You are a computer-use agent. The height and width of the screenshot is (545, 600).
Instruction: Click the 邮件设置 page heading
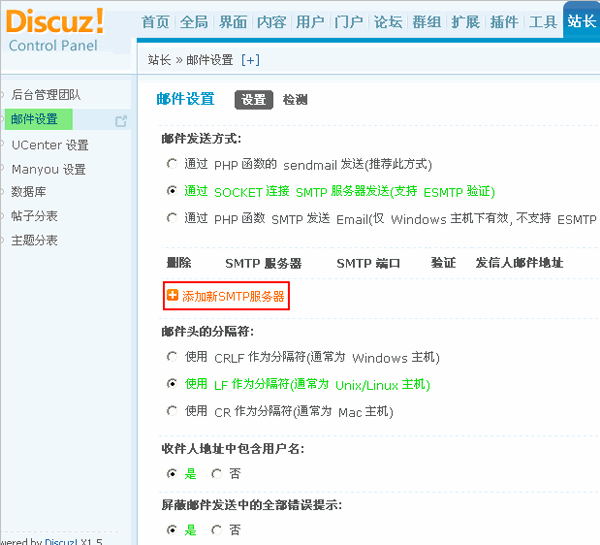(x=185, y=99)
